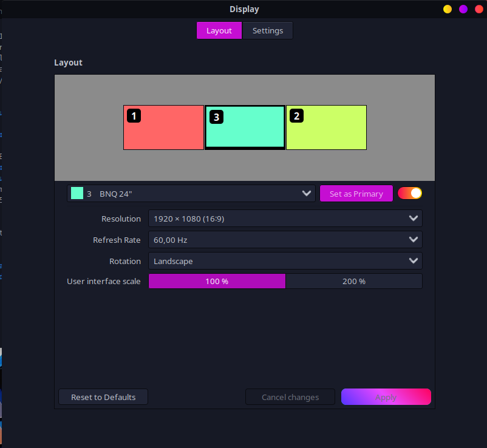This screenshot has height=448, width=487.
Task: Click the number 2 badge on monitor
Action: click(296, 115)
